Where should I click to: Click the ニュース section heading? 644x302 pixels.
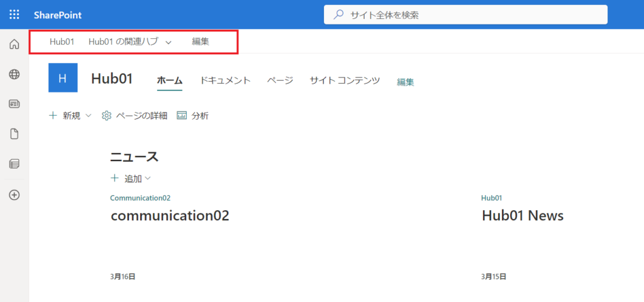134,157
